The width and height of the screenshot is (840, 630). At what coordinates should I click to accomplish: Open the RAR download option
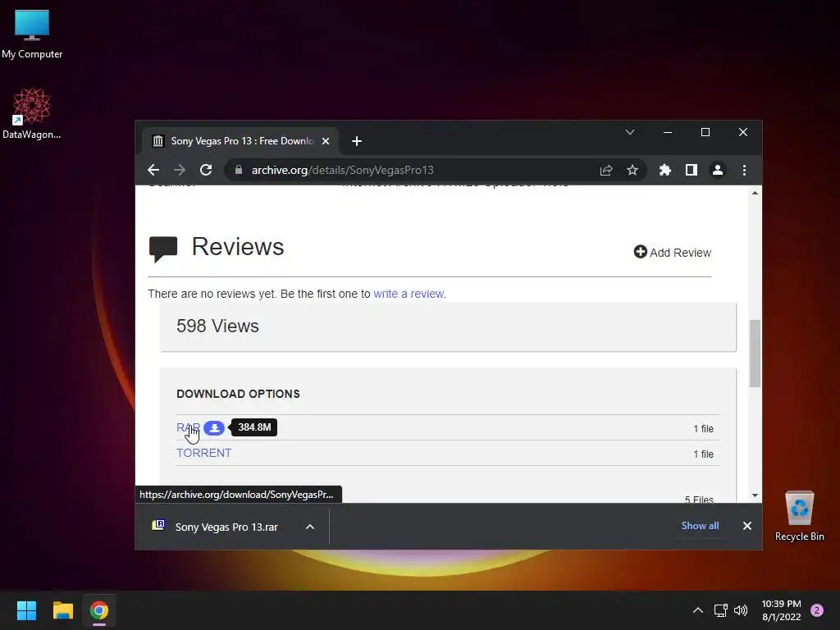[x=188, y=427]
